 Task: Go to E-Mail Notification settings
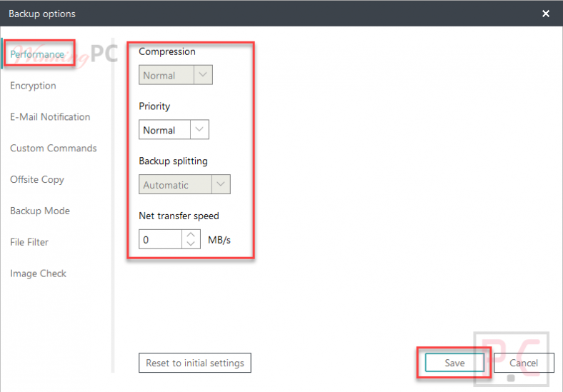tap(50, 116)
